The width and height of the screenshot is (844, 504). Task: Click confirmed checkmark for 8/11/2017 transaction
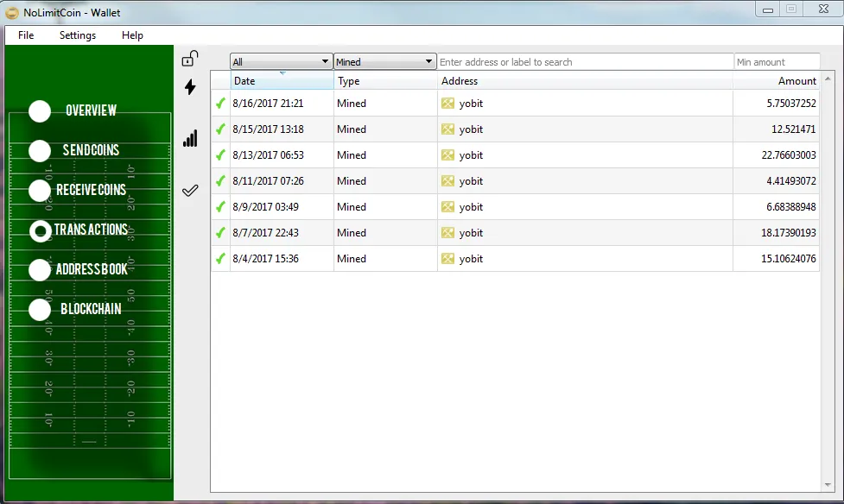click(x=220, y=180)
